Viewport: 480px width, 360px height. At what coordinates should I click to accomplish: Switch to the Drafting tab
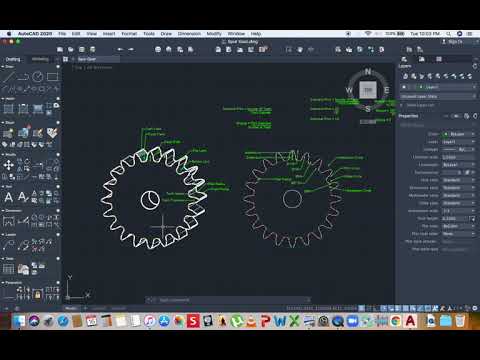coord(13,59)
